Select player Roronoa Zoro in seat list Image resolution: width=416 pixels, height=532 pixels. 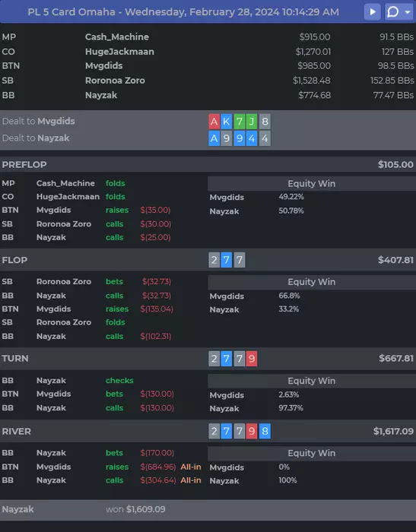tap(115, 81)
